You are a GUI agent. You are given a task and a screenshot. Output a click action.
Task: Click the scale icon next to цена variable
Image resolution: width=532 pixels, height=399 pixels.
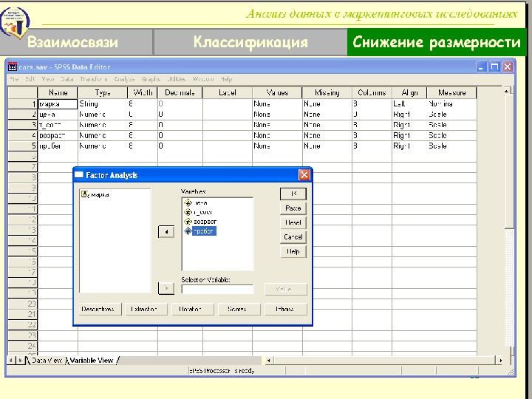188,203
